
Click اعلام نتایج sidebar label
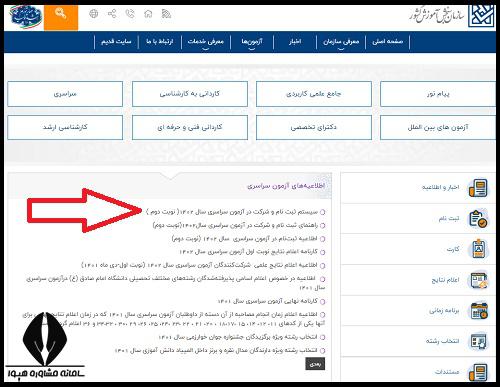[x=445, y=280]
